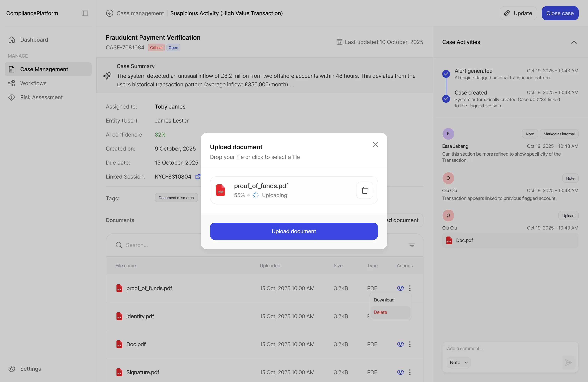Open Settings via the gear icon
The height and width of the screenshot is (382, 588).
[x=12, y=369]
